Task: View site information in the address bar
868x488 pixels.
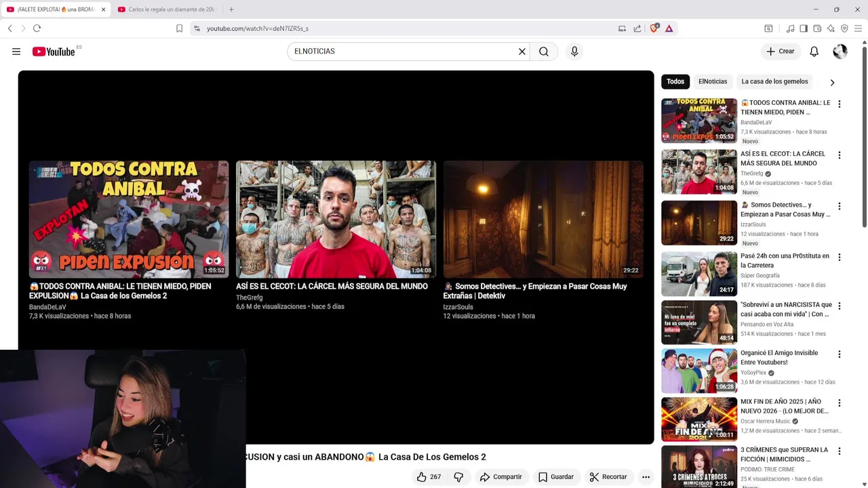Action: 197,28
